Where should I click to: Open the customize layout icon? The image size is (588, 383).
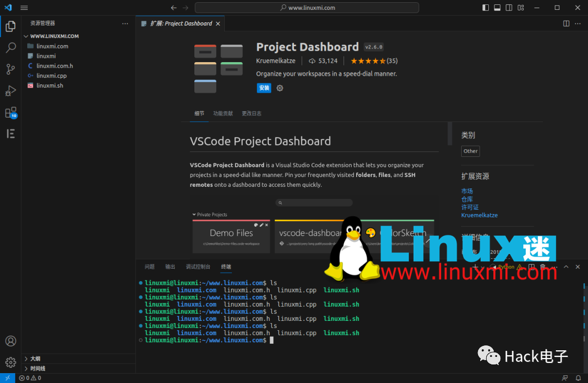pos(521,8)
